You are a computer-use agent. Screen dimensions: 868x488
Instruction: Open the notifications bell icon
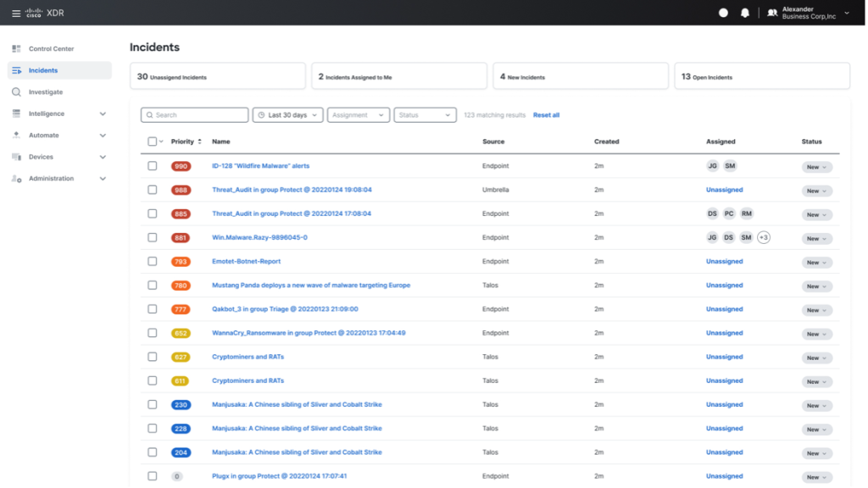746,13
